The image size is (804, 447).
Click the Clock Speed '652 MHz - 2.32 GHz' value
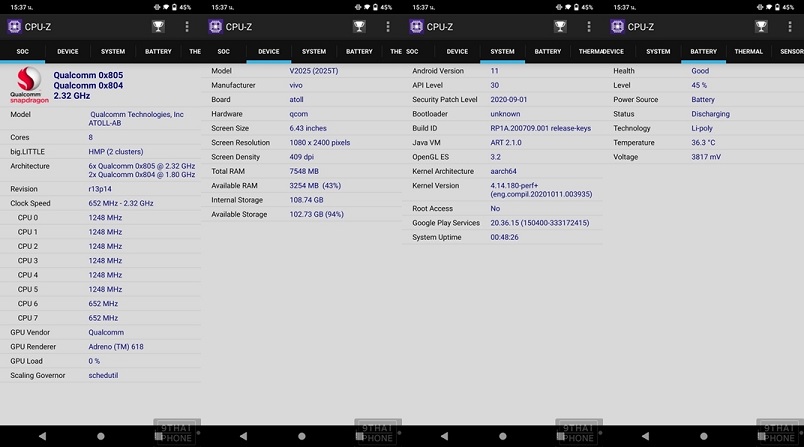tap(121, 203)
